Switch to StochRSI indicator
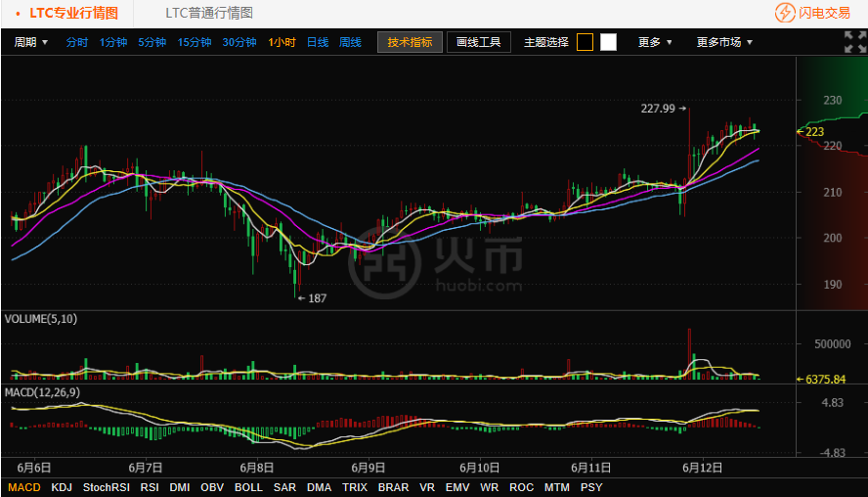Screen dimensions: 868x497 [x=106, y=487]
